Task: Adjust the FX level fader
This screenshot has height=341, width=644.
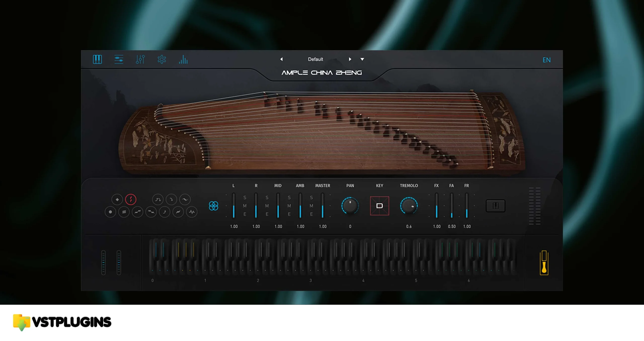Action: click(x=436, y=206)
